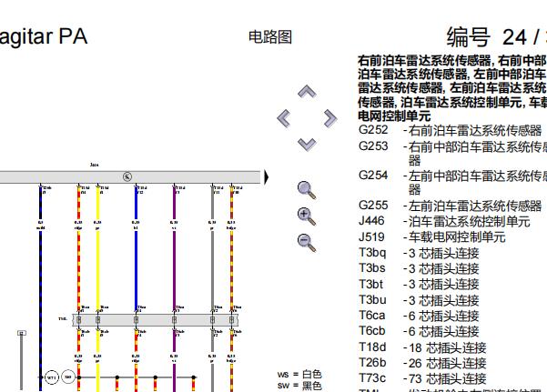
Task: Click the black continuation arrow on the J519 bar
Action: click(x=267, y=177)
